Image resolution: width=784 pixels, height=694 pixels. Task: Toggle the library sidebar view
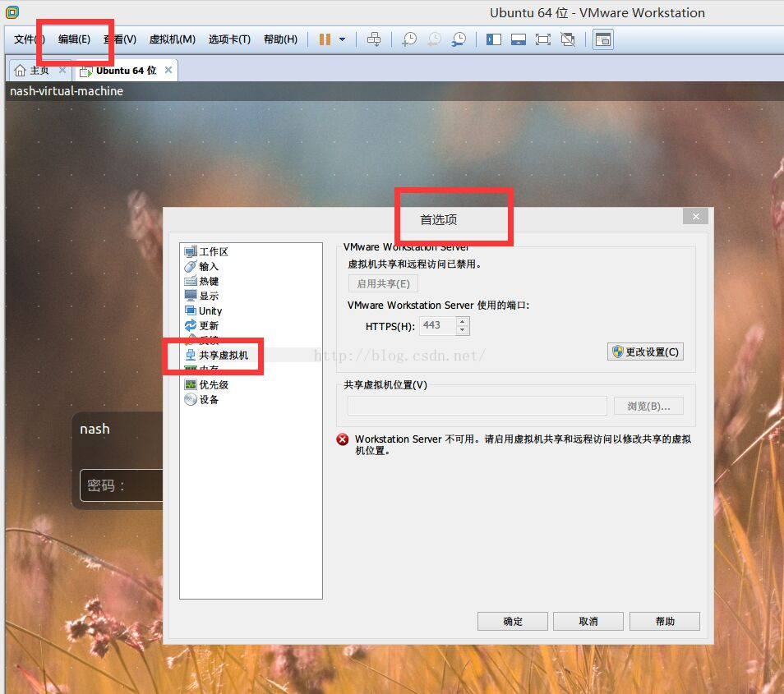tap(494, 39)
